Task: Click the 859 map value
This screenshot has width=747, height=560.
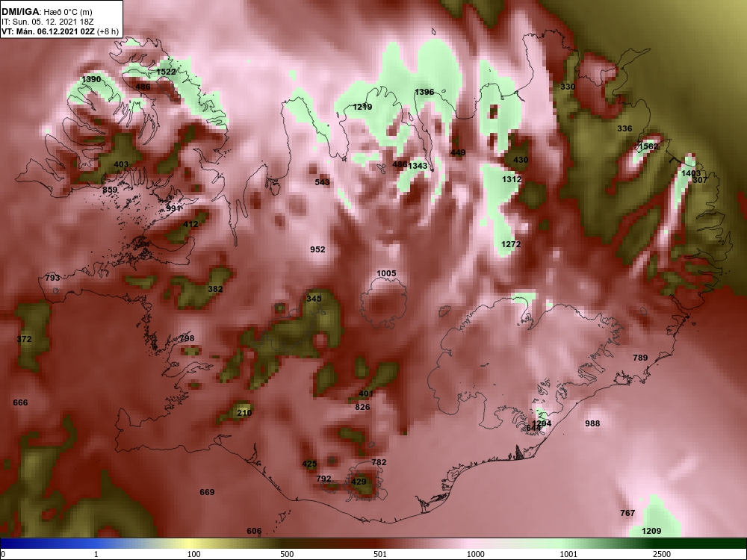Action: pos(110,190)
